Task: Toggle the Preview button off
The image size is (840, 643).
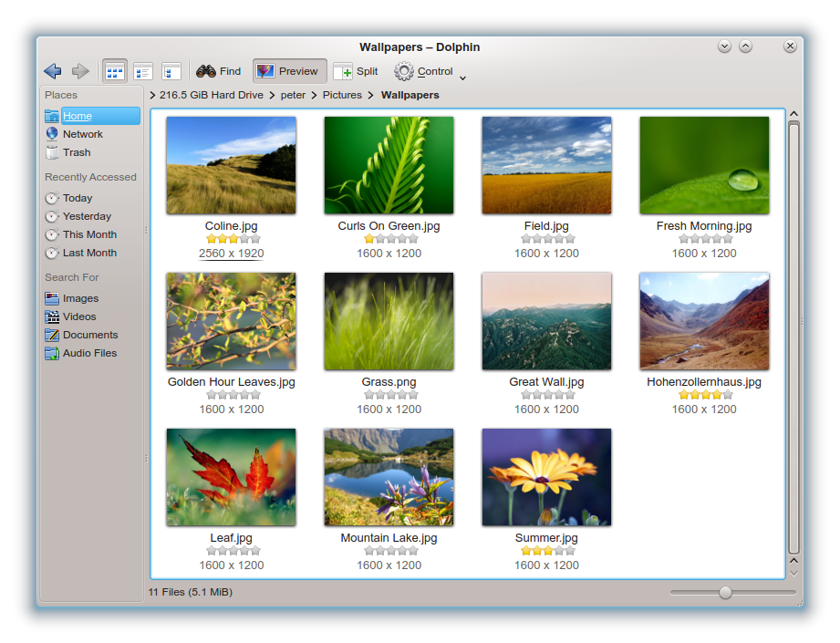Action: [x=290, y=71]
